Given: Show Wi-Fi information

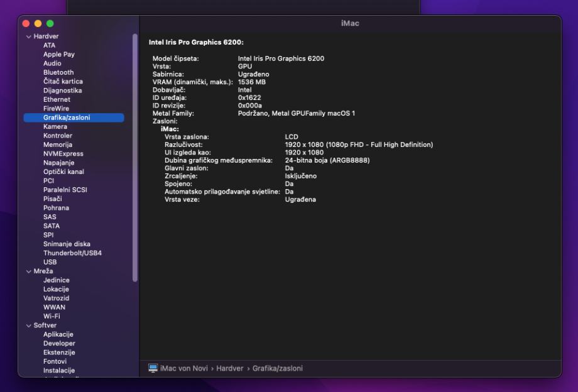Looking at the screenshot, I should (52, 316).
